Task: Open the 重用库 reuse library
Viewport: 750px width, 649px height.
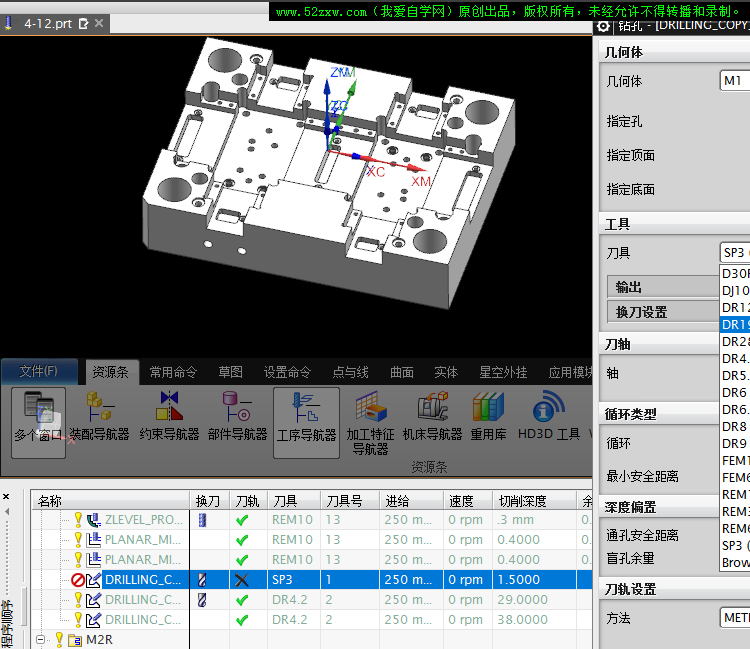Action: [x=489, y=421]
